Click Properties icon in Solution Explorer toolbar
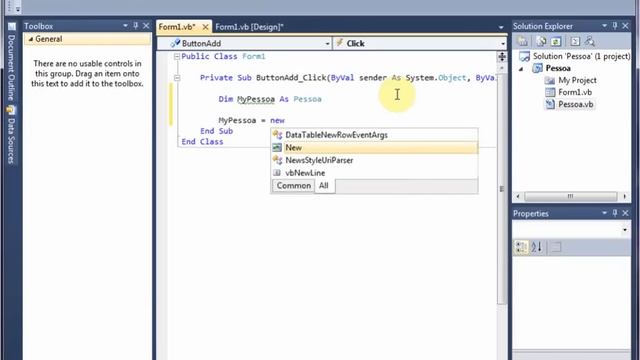The height and width of the screenshot is (360, 640). [522, 41]
